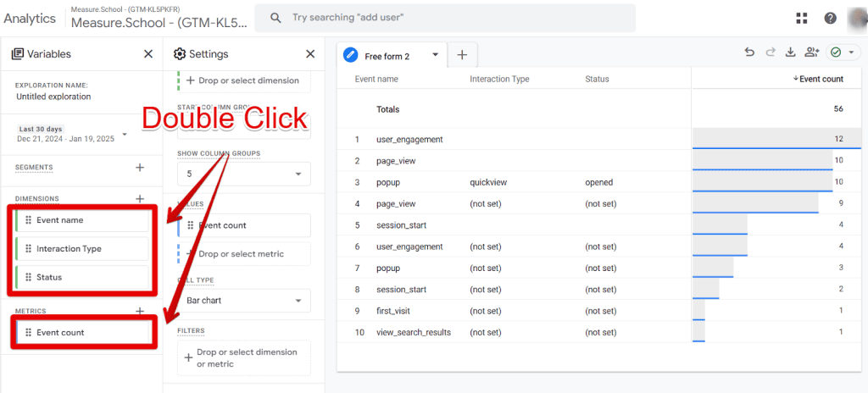This screenshot has width=868, height=393.
Task: Add a new dimension with plus icon
Action: 140,199
